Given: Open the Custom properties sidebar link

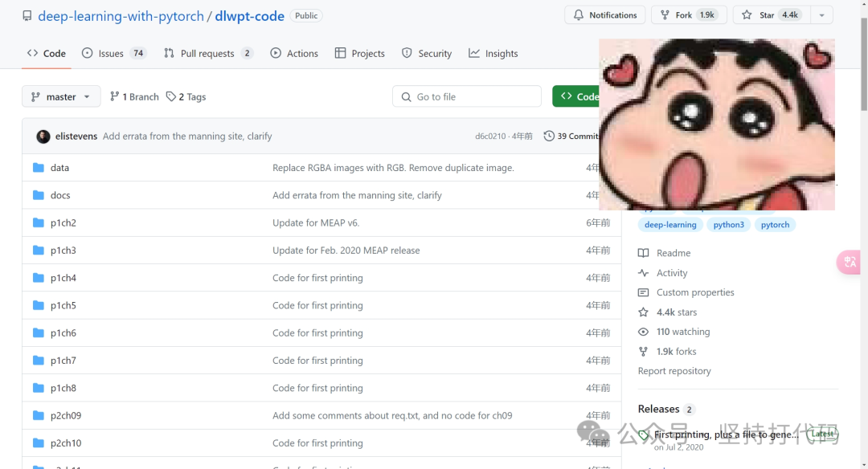Looking at the screenshot, I should tap(686, 292).
